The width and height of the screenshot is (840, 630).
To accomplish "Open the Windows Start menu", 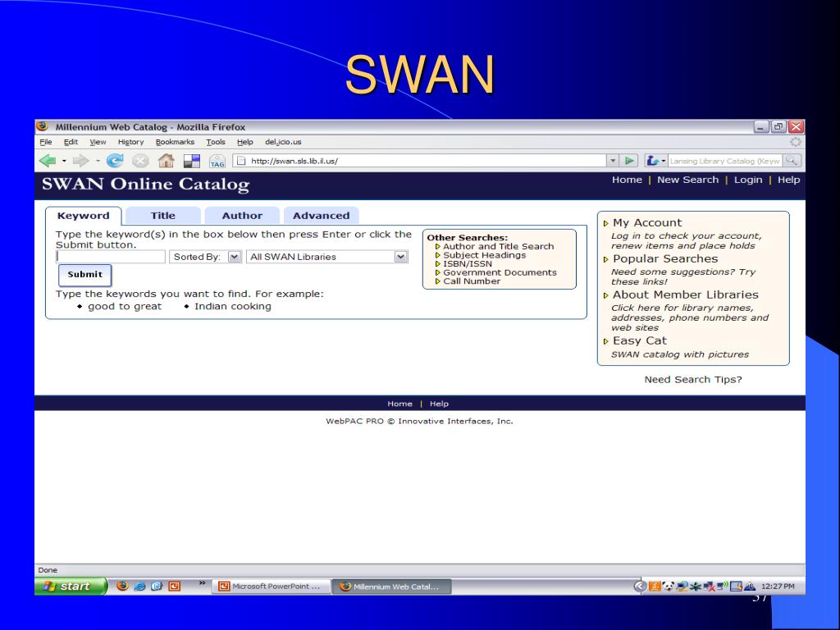I will (x=71, y=586).
